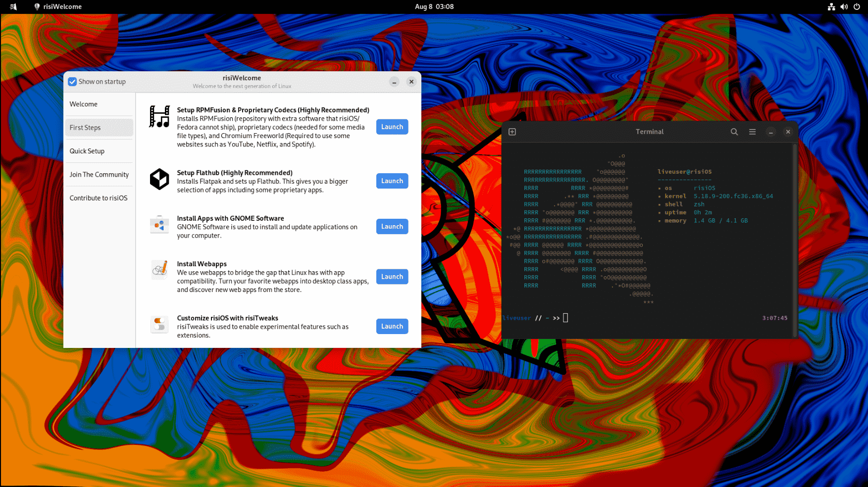Switch to the Quick Setup section
Screen dimensions: 868x487
(87, 151)
